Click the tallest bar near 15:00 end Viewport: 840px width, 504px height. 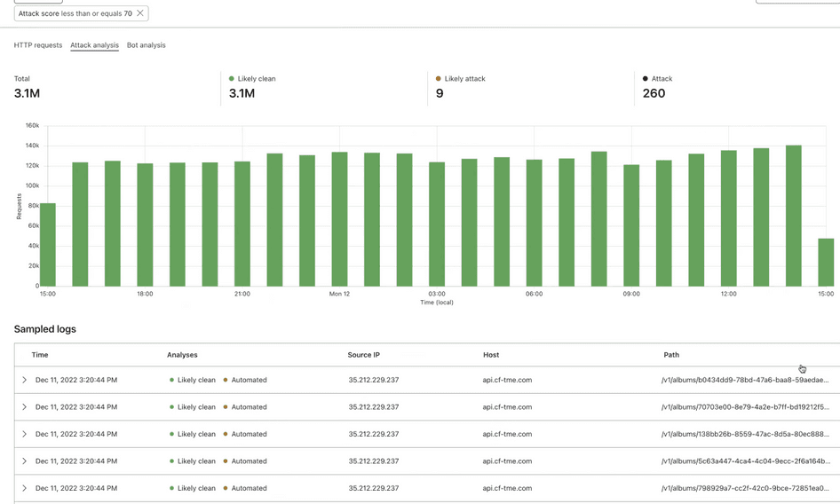point(793,216)
